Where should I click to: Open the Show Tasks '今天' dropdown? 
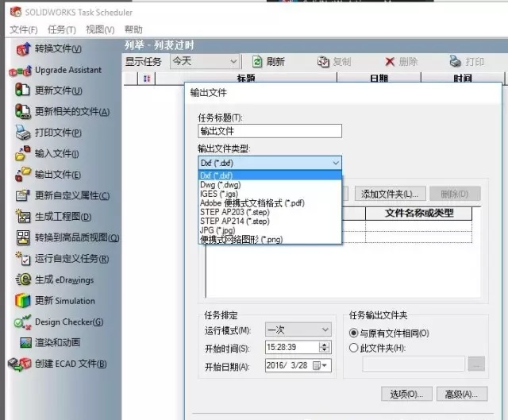pos(205,61)
